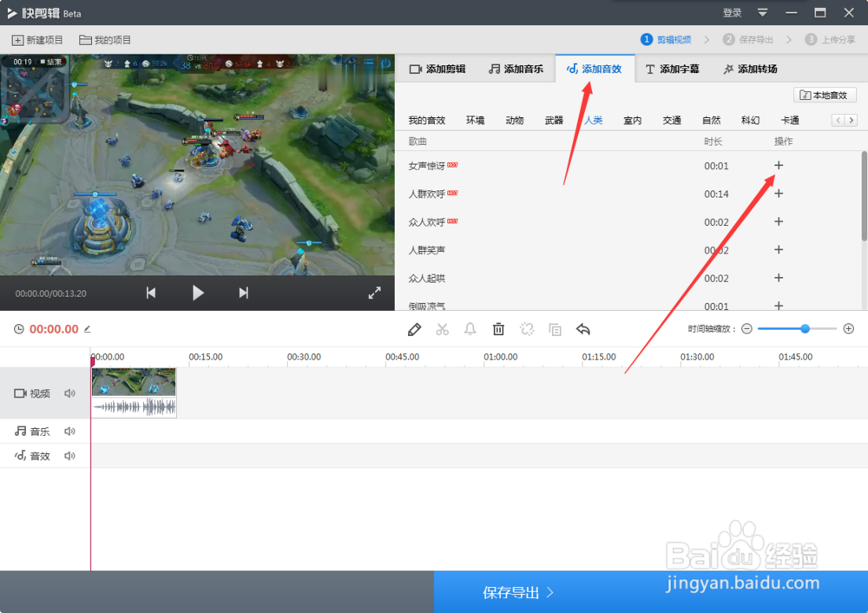The width and height of the screenshot is (868, 613).
Task: Click the bell marker icon
Action: click(470, 329)
